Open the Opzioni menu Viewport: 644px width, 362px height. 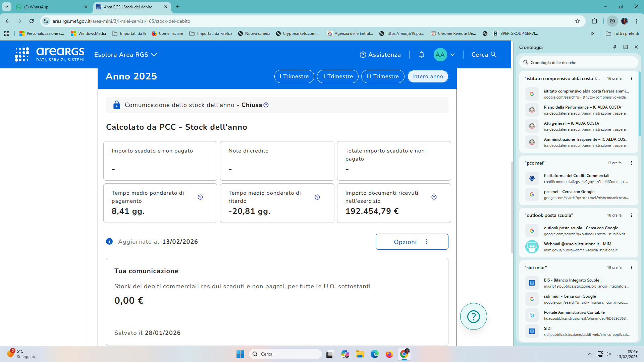tap(412, 242)
